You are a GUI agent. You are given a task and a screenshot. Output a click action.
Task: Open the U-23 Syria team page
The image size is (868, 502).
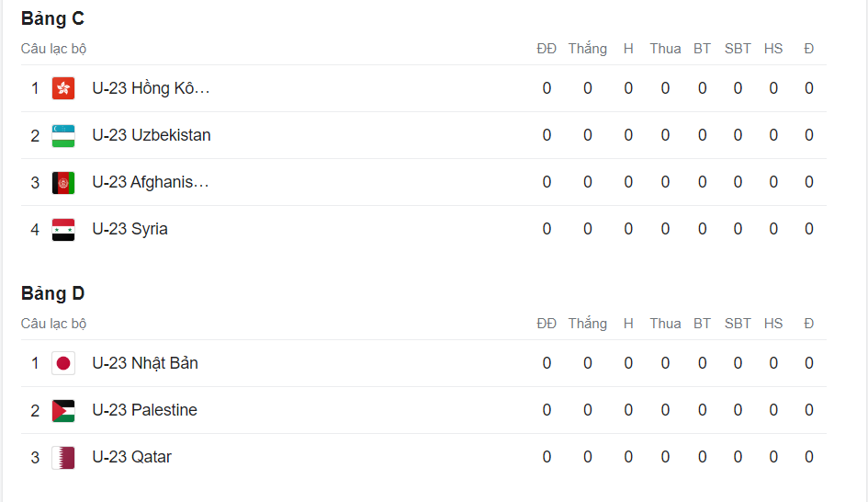tap(130, 229)
